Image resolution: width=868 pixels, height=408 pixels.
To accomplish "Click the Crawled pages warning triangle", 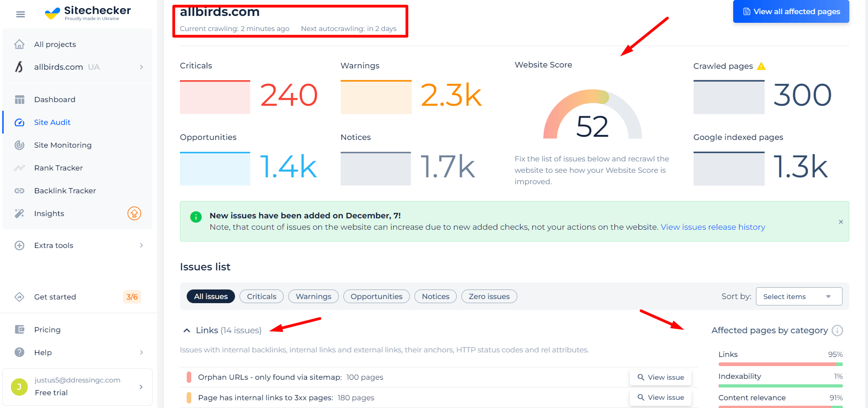I will click(x=761, y=67).
